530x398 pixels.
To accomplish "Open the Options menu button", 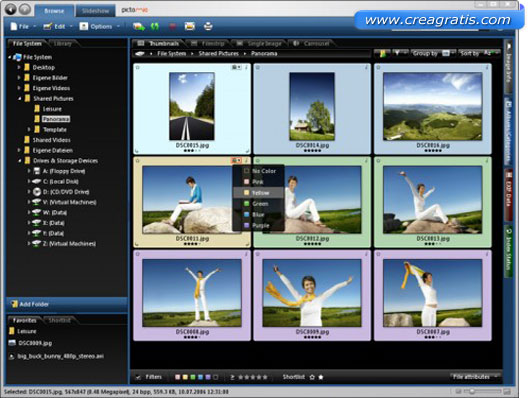I will (x=99, y=26).
